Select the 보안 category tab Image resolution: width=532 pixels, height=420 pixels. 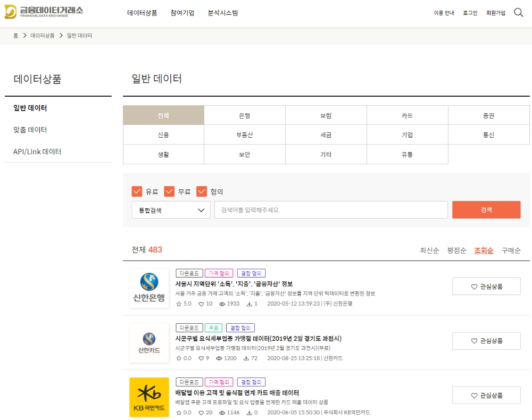click(245, 155)
